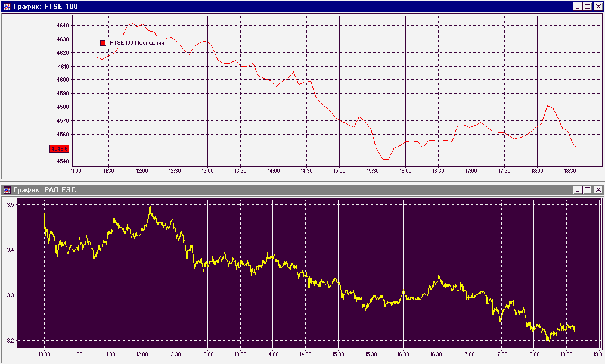605x364 pixels.
Task: Click the 3.2 price label in РАО ЕЭС chart
Action: 10,341
